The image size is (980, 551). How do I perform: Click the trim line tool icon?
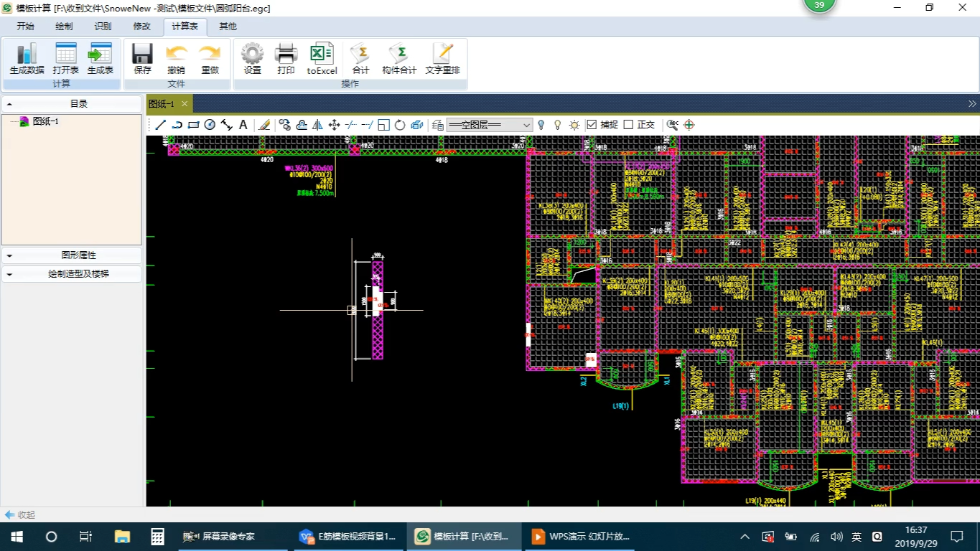350,125
